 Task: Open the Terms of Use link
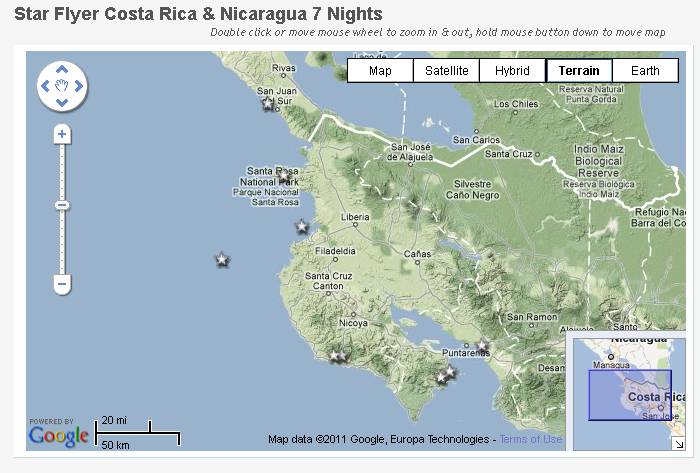tap(531, 439)
